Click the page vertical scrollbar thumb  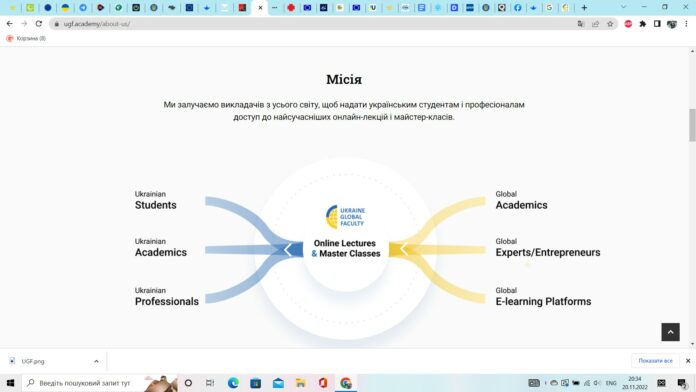tap(692, 125)
